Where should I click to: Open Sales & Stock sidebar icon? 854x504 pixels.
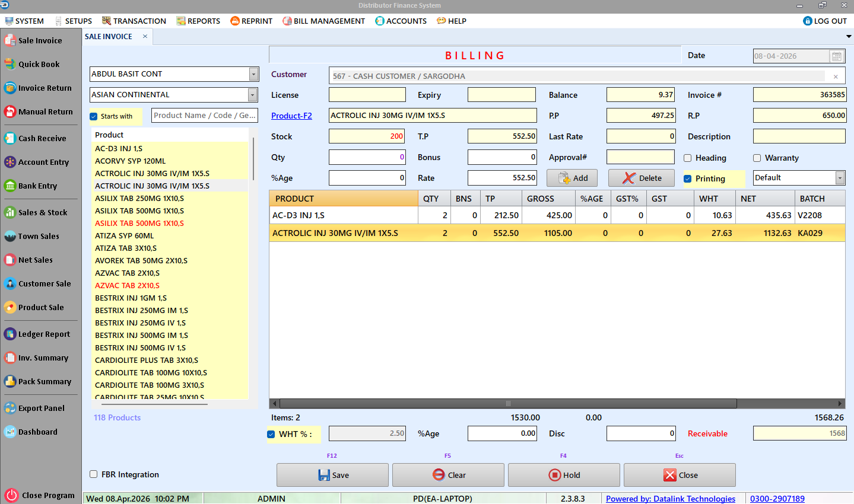9,212
